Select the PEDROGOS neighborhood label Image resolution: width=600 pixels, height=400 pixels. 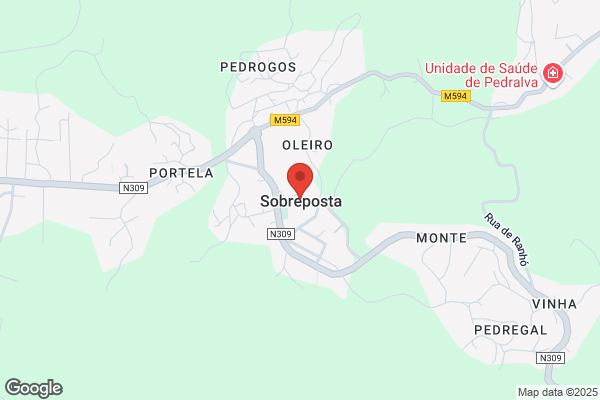[258, 67]
